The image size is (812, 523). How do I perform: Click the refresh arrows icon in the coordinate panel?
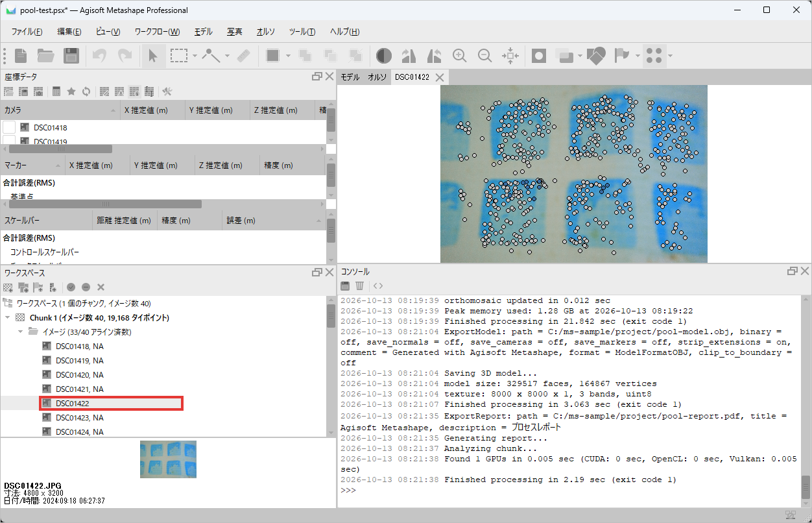(86, 91)
